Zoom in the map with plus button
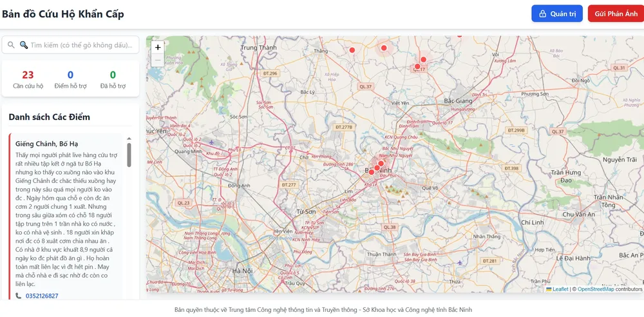 (158, 47)
